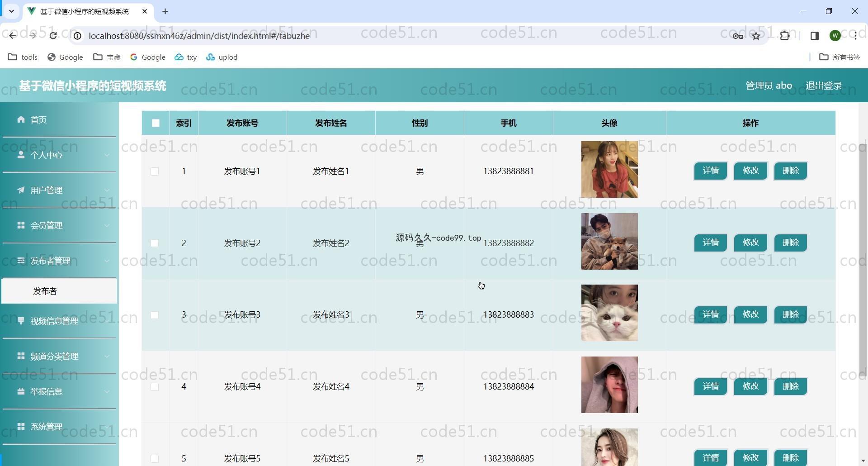Check the checkbox for row 发布账号4
Viewport: 868px width, 466px height.
click(x=155, y=387)
